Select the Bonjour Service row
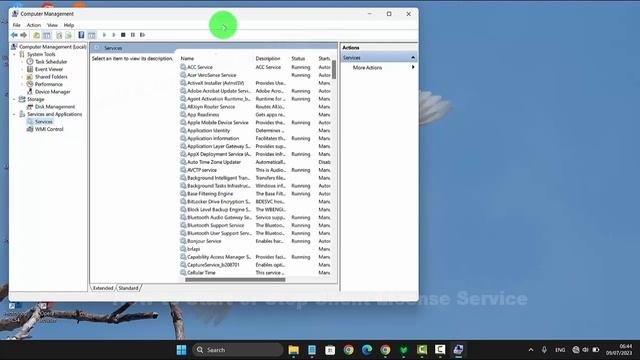 [x=255, y=241]
